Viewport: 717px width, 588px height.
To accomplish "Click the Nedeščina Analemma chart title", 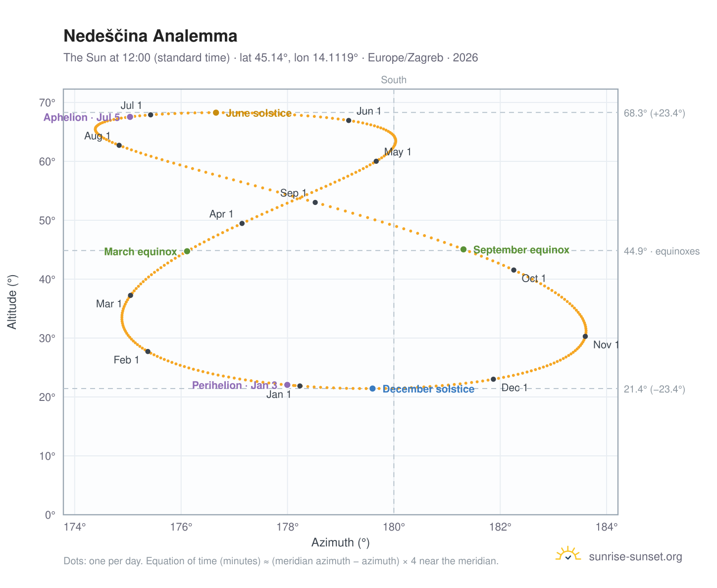I will click(x=151, y=36).
